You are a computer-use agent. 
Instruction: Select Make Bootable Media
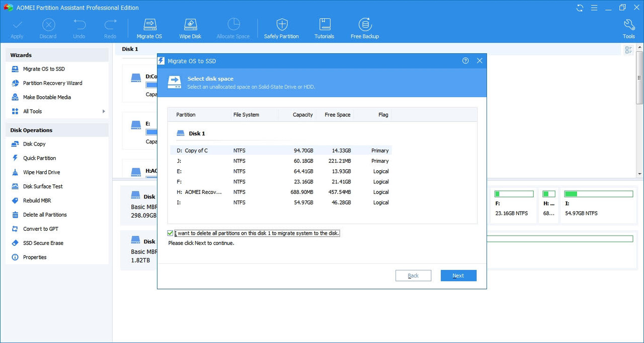pyautogui.click(x=47, y=97)
